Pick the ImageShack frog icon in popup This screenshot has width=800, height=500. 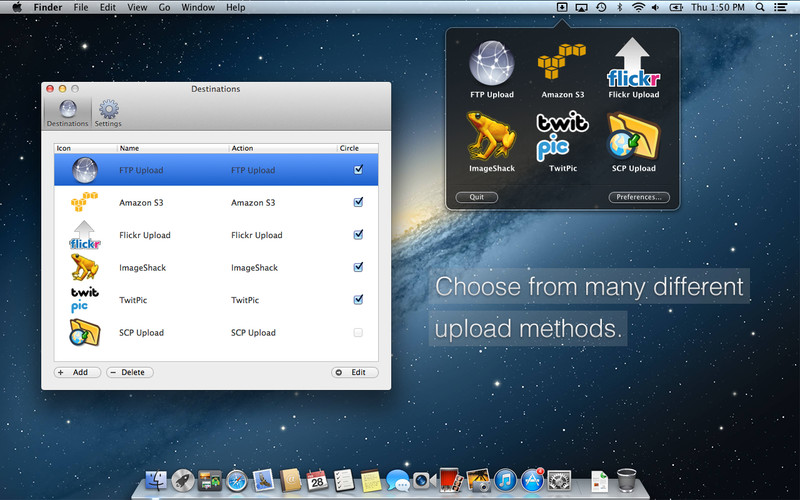pos(492,136)
